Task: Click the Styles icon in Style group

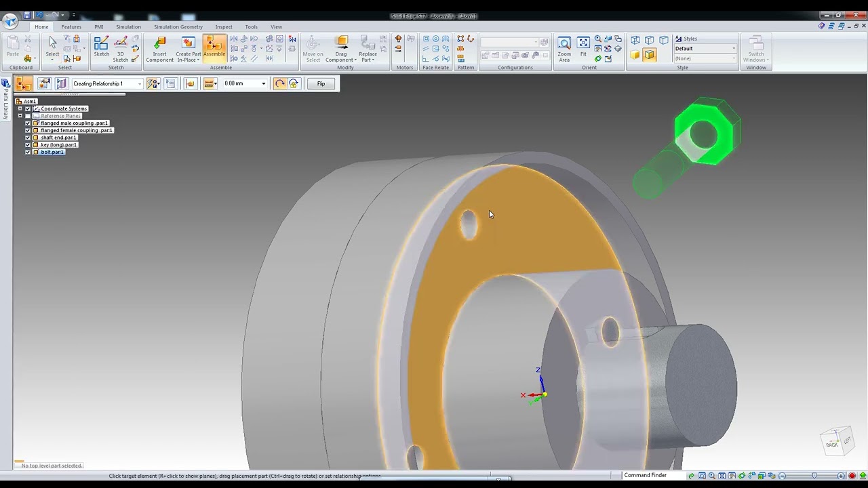Action: tap(679, 39)
